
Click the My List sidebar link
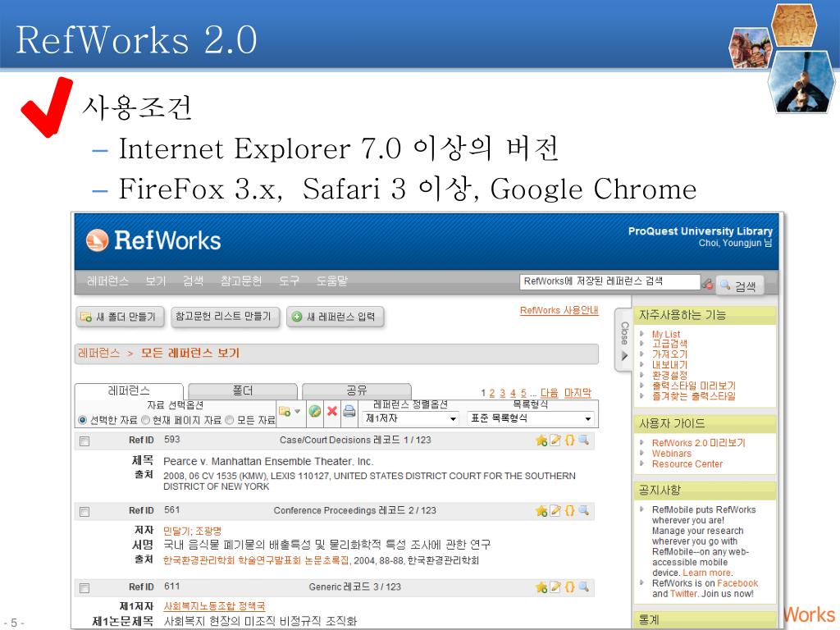click(x=666, y=334)
